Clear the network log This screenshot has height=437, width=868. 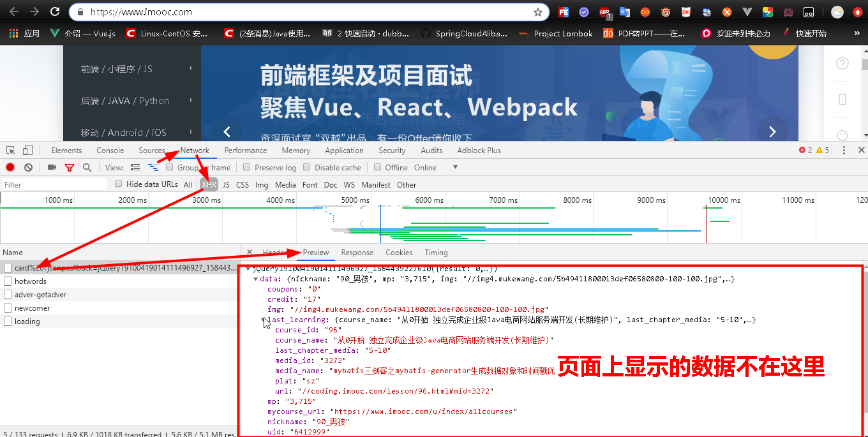28,167
